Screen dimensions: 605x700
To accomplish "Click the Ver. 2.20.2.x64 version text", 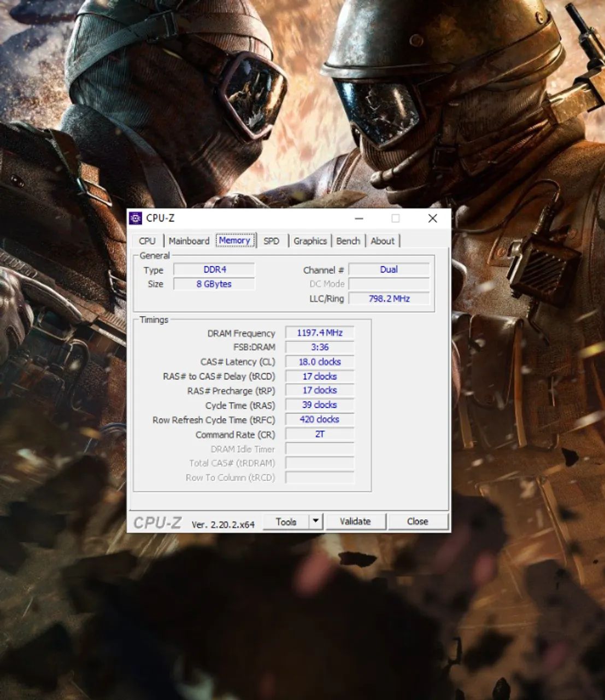I will tap(223, 524).
